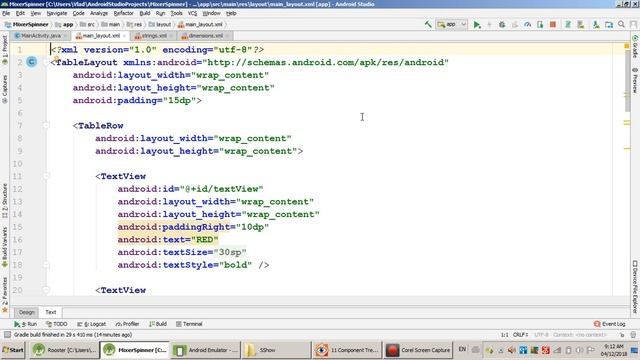This screenshot has width=640, height=360.
Task: Switch to the strings.xml tab
Action: [154, 36]
